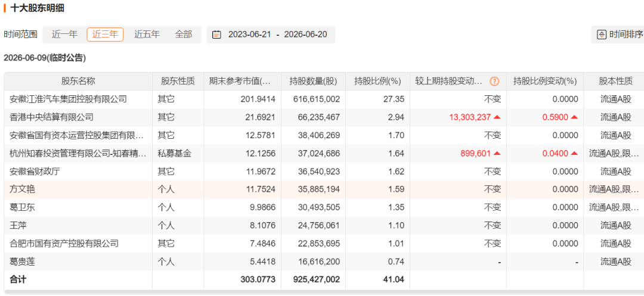Click share count 66,235,467
The height and width of the screenshot is (296, 644).
point(318,117)
